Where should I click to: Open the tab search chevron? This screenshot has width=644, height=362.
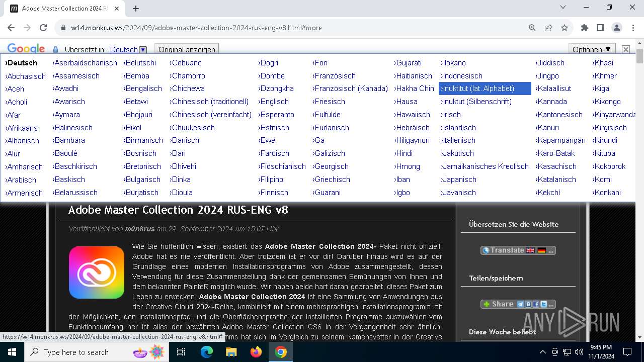coord(563,7)
